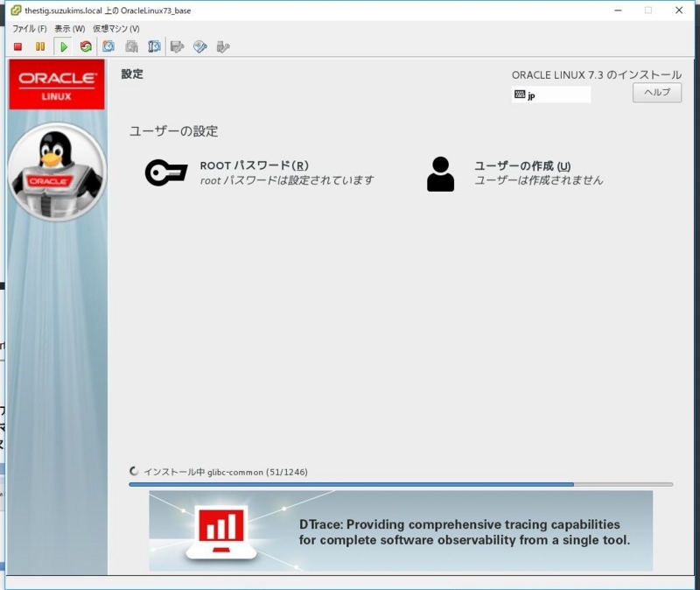Click the yellow suspend (pause) icon
This screenshot has height=590, width=700.
(40, 46)
